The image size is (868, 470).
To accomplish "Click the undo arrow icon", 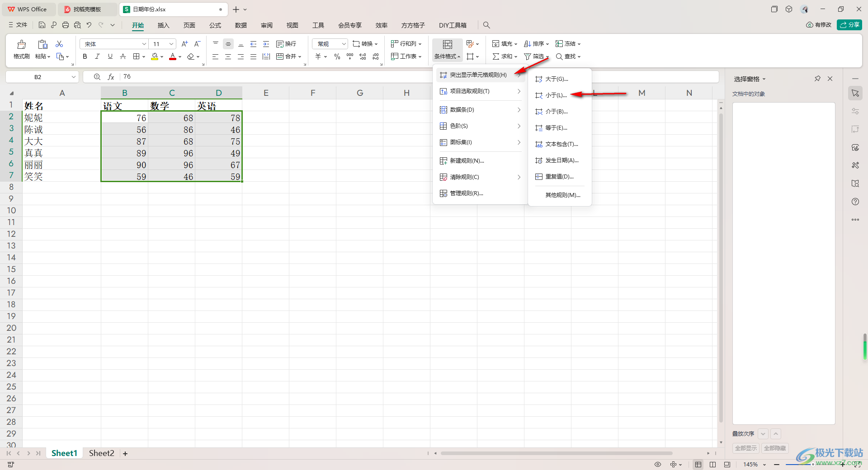I will click(x=89, y=25).
